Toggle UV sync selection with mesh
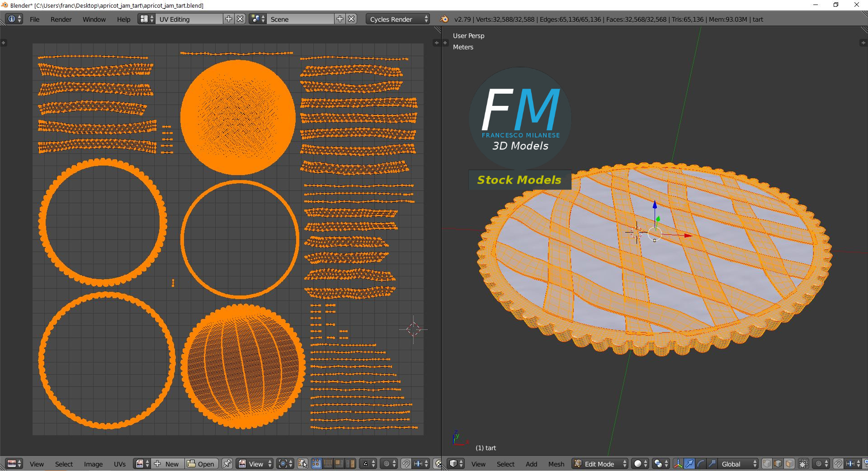Viewport: 868px width, 471px height. 303,464
